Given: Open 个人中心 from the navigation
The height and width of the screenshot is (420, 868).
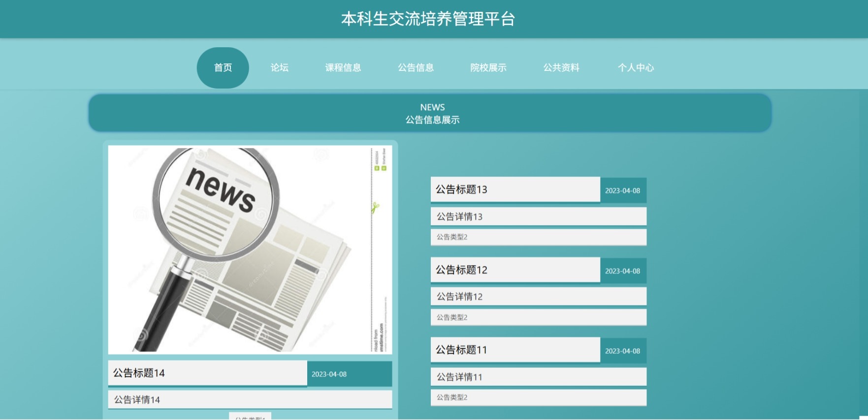Looking at the screenshot, I should tap(636, 68).
